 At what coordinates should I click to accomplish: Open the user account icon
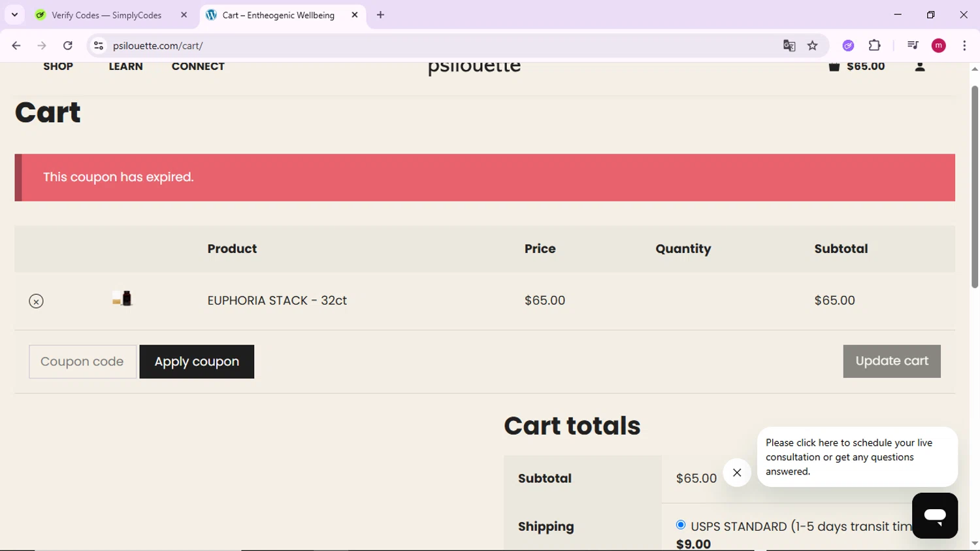click(920, 67)
